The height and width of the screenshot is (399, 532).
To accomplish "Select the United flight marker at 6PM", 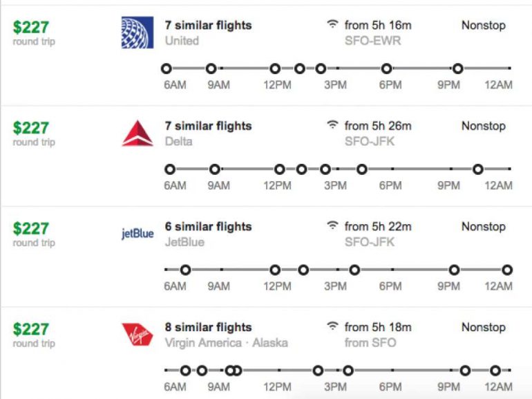I will click(x=387, y=68).
